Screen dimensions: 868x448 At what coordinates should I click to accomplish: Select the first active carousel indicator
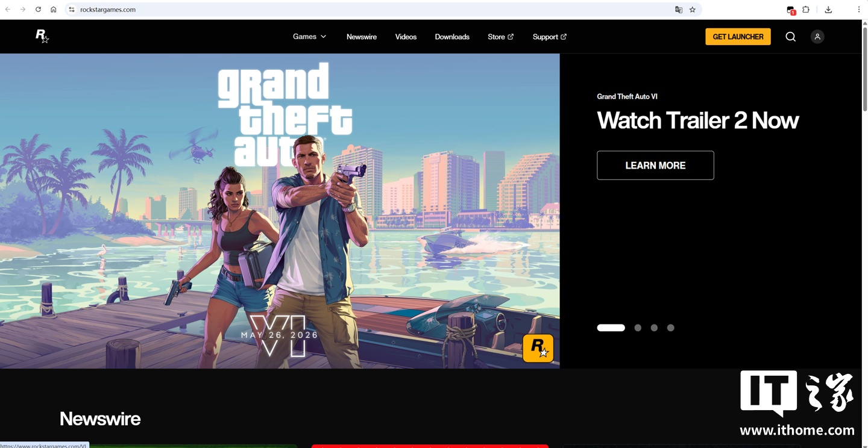click(x=611, y=328)
